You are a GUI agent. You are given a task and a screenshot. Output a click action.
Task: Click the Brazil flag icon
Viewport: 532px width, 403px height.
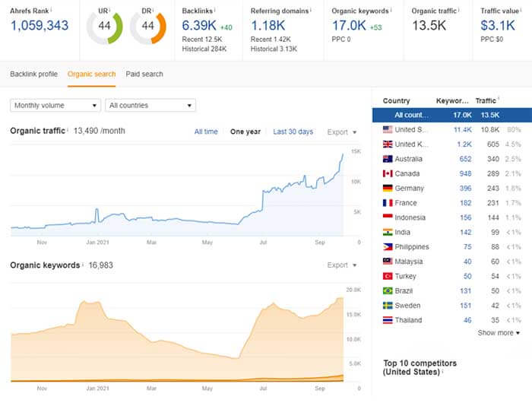(x=388, y=290)
